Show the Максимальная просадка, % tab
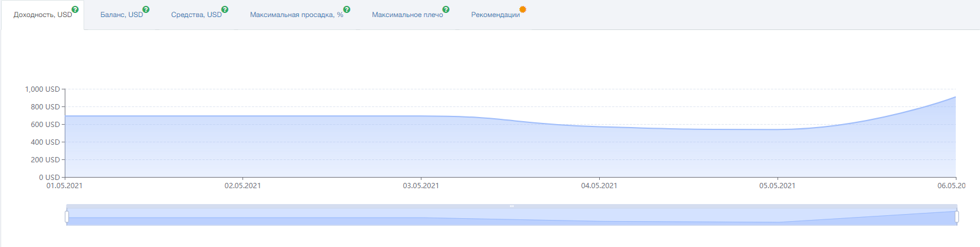 coord(296,15)
